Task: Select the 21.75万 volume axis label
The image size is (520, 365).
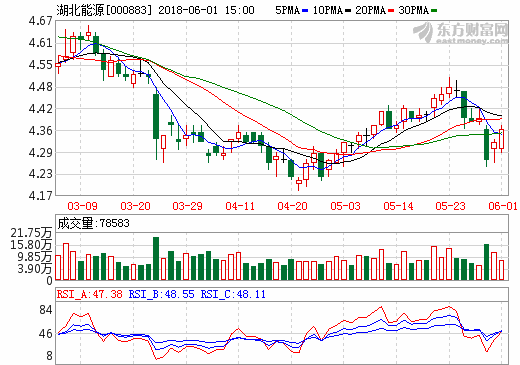Action: pos(31,233)
